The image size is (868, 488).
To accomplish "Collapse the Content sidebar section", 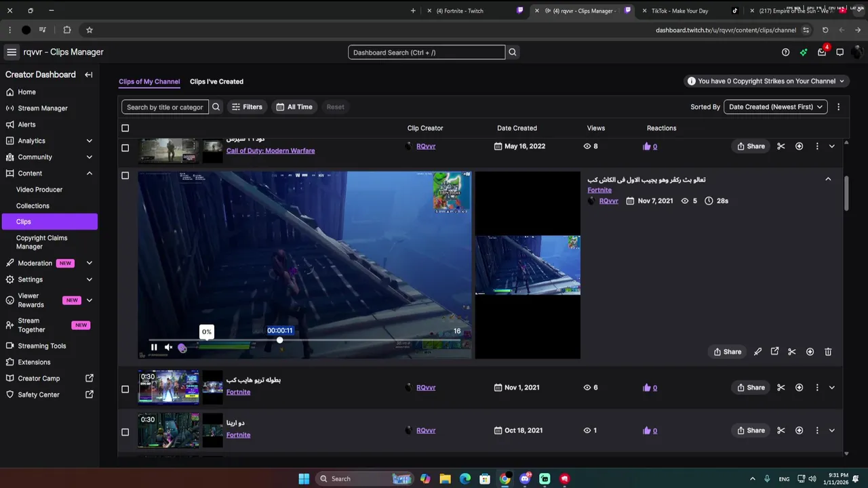I will click(x=90, y=174).
